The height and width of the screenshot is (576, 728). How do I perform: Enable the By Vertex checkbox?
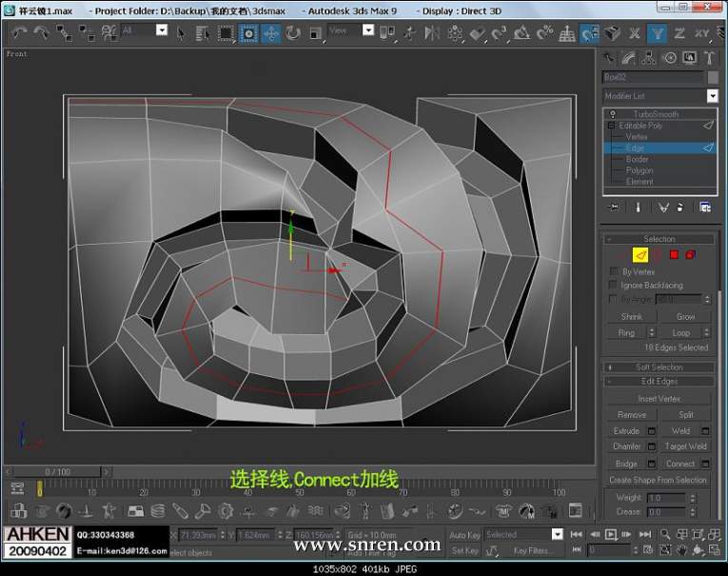click(614, 271)
